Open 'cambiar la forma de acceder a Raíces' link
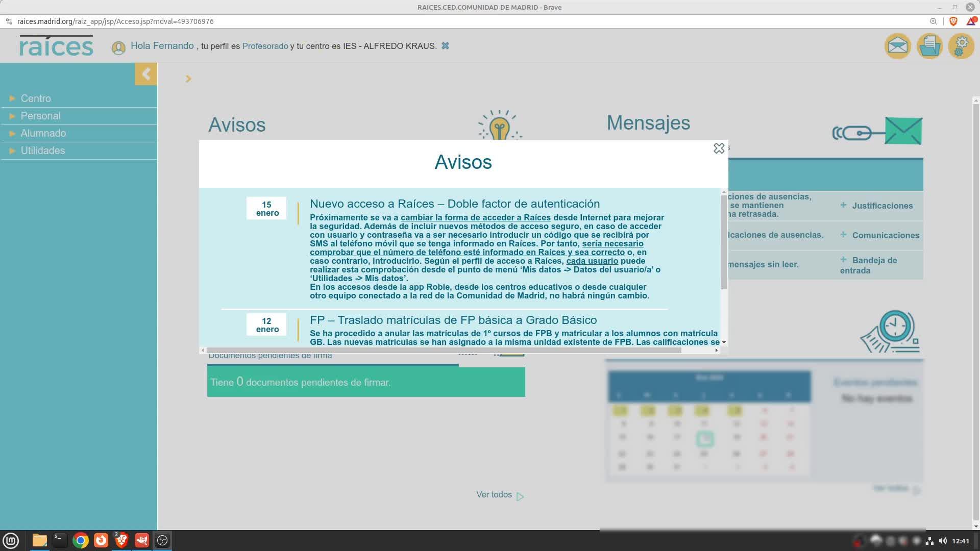 coord(475,218)
